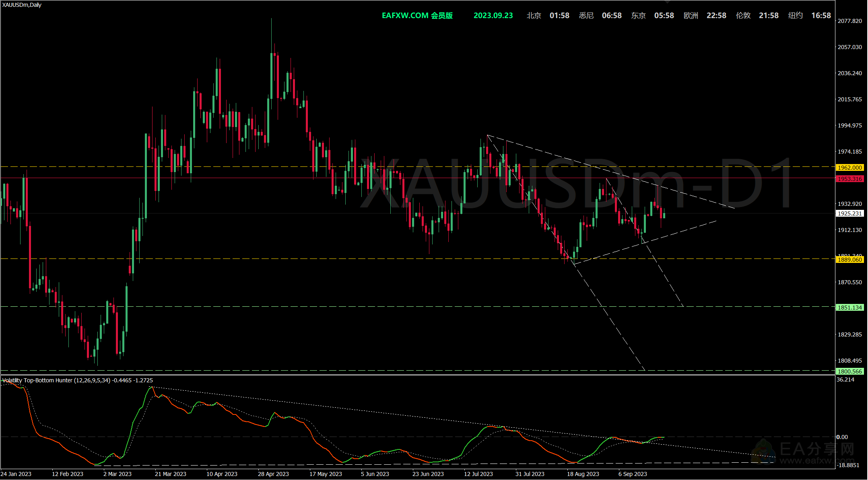This screenshot has width=868, height=480.
Task: Select the current price 1925.231 tag
Action: [x=850, y=213]
